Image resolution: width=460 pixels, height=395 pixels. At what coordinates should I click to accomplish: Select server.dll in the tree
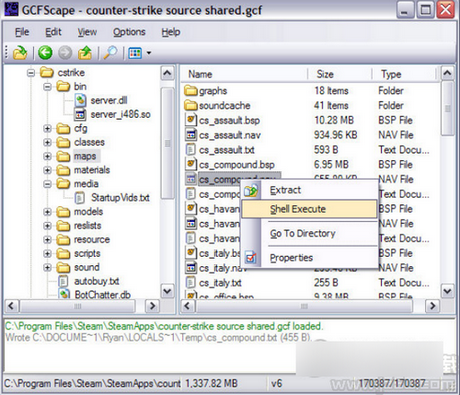[x=109, y=100]
